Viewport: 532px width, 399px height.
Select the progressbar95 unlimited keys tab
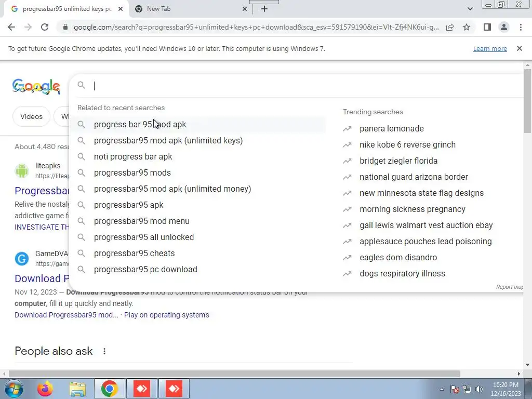pos(66,9)
